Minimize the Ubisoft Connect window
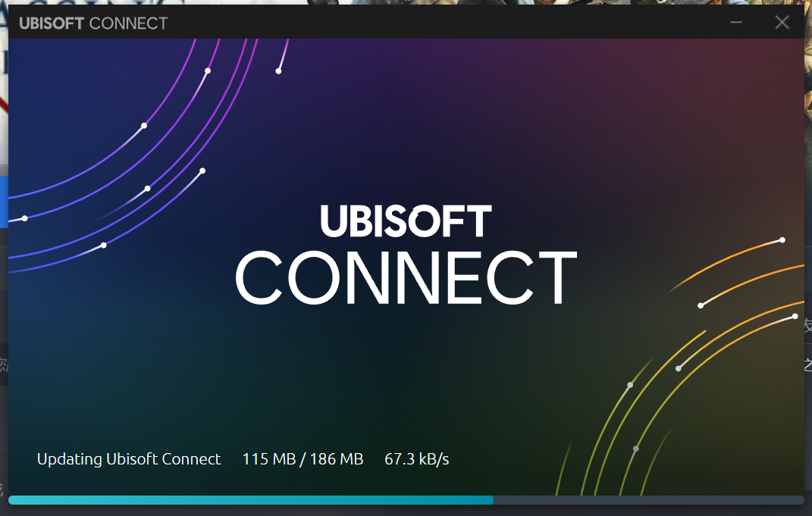 [736, 23]
